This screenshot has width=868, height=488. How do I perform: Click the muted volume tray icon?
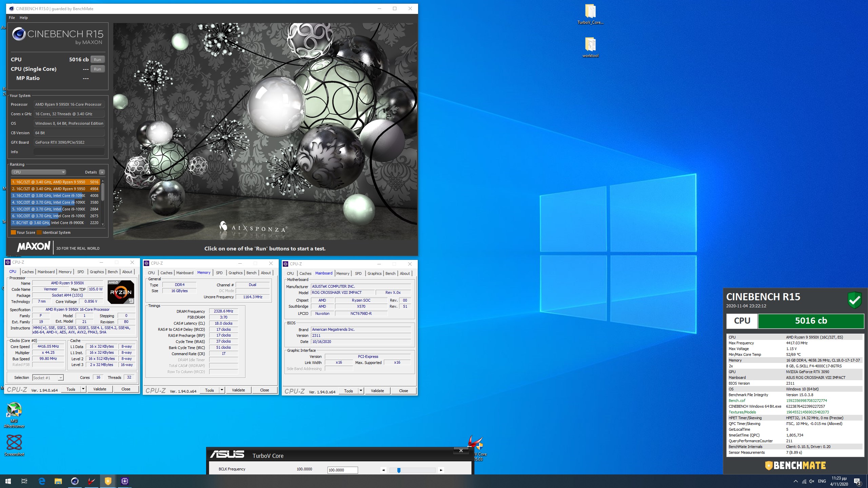(x=812, y=481)
